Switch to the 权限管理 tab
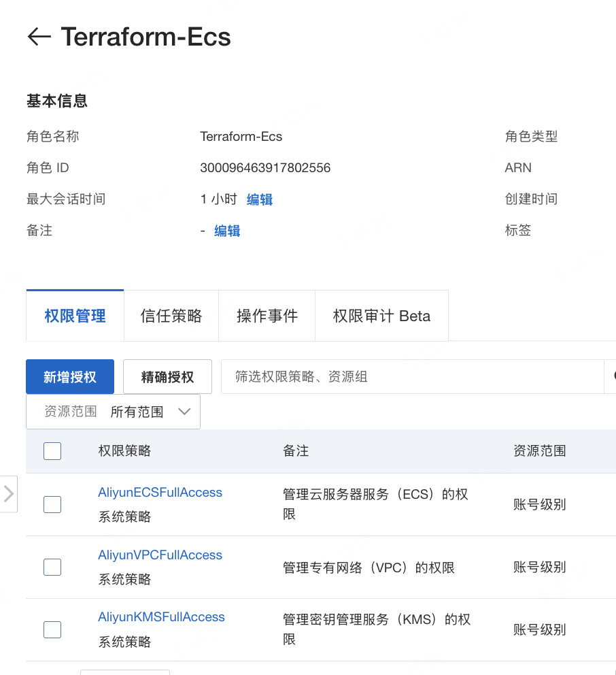The height and width of the screenshot is (675, 616). (75, 316)
